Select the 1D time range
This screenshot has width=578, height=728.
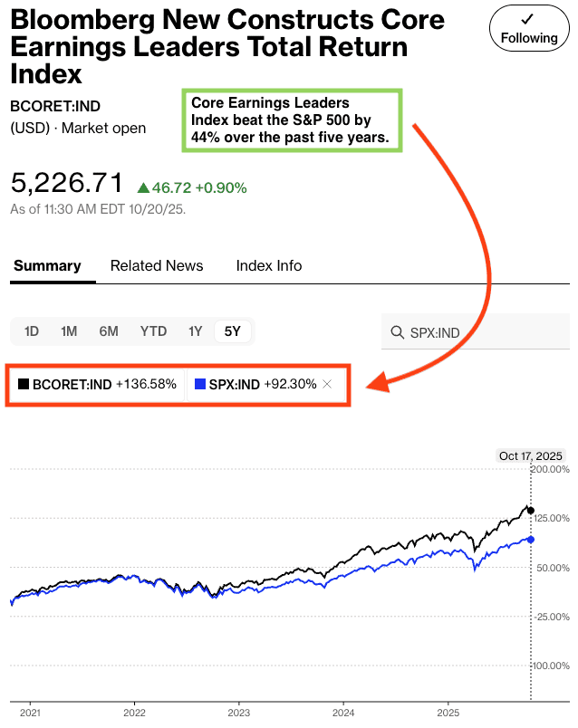coord(31,331)
